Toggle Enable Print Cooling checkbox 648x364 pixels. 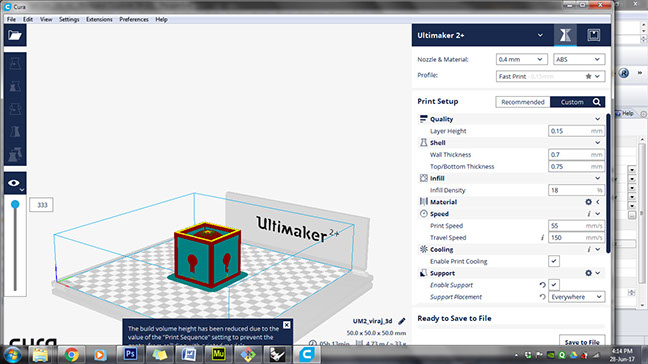554,261
